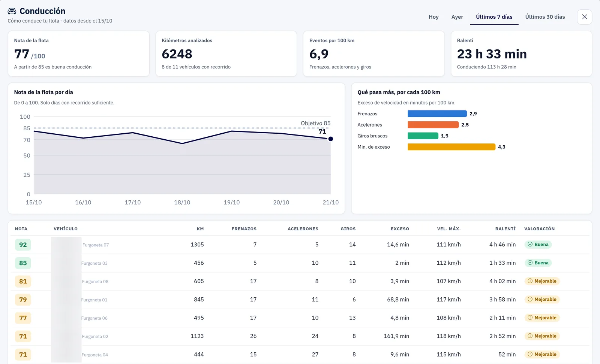Open the Furgoneta 04 row
The image size is (600, 364).
pos(300,355)
